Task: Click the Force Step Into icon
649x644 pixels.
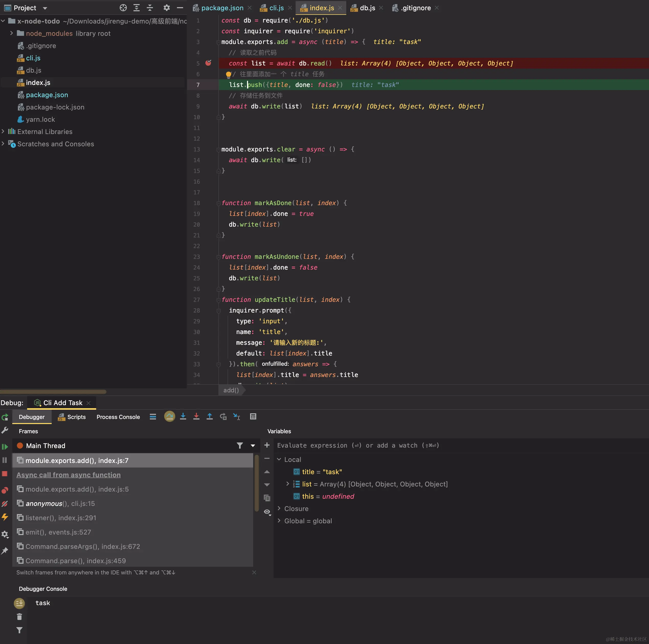Action: point(196,417)
